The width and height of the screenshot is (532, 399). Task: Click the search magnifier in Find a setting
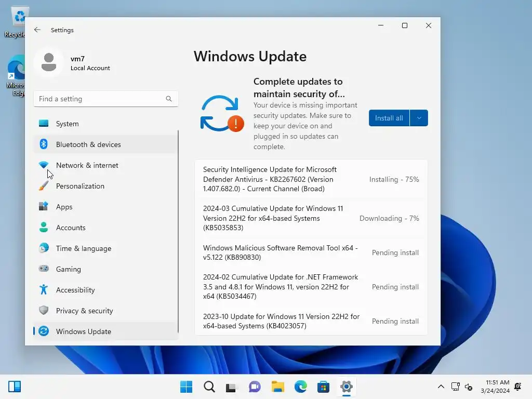pos(169,99)
